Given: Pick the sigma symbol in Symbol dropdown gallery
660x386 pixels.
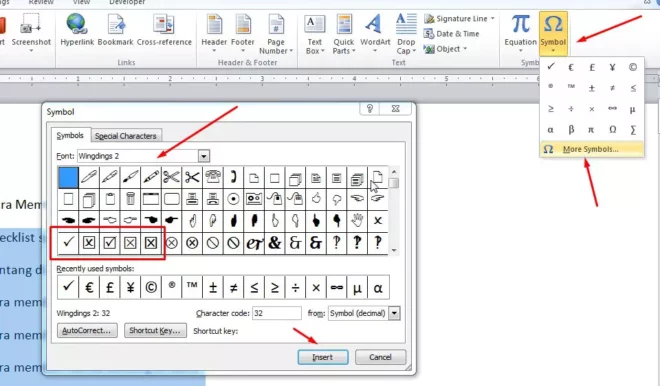Looking at the screenshot, I should (x=633, y=130).
